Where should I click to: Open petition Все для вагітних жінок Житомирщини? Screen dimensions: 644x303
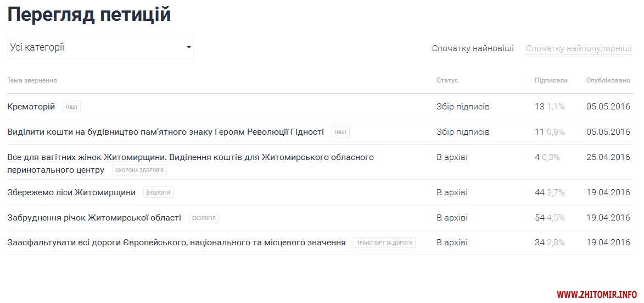click(190, 157)
